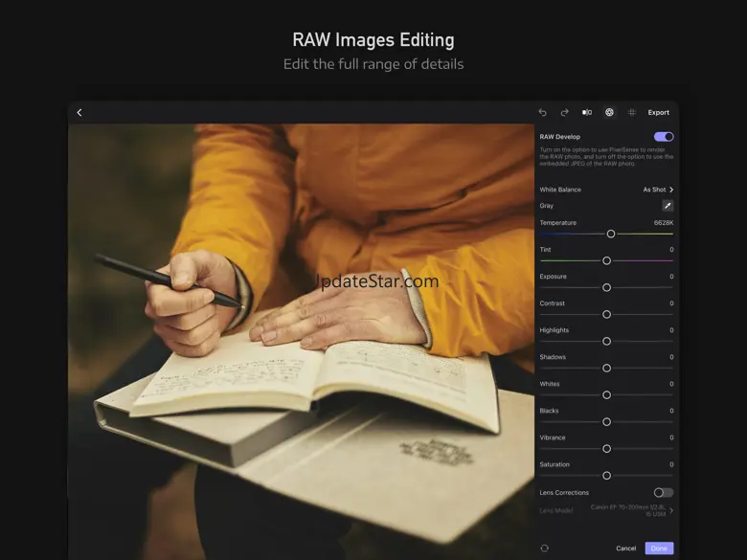Enable the Lens Corrections switch
Viewport: 747px width, 560px height.
click(664, 493)
